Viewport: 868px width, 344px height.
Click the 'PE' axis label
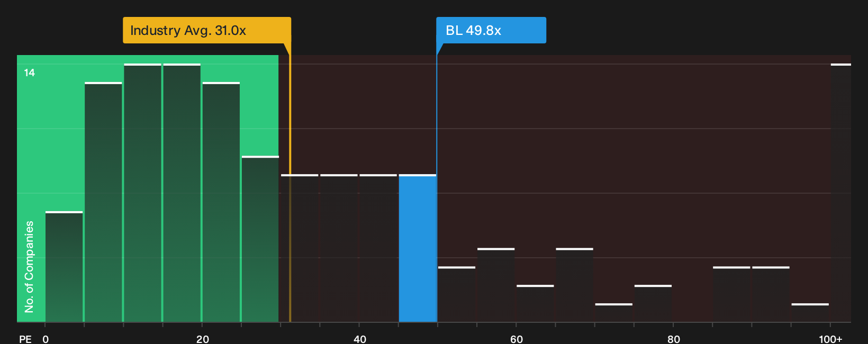pyautogui.click(x=25, y=339)
